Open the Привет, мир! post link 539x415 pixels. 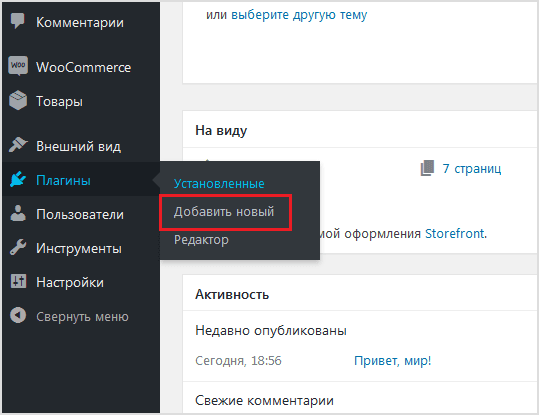(393, 361)
